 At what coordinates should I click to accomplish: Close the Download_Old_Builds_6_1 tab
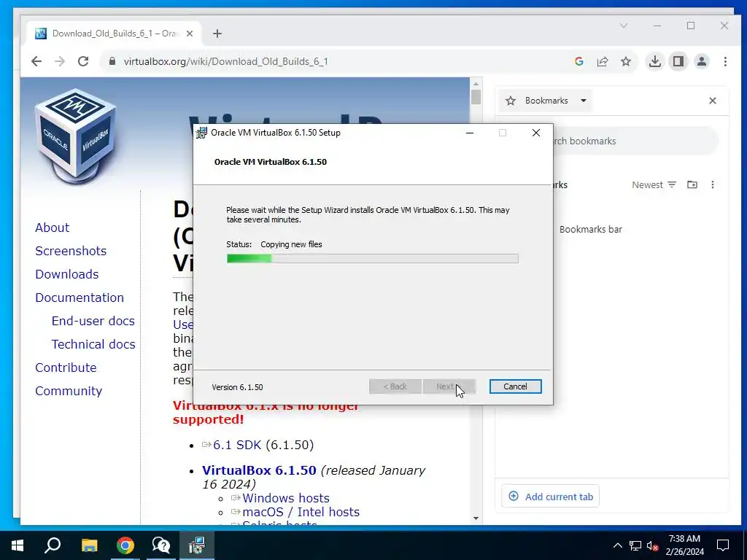pos(190,34)
